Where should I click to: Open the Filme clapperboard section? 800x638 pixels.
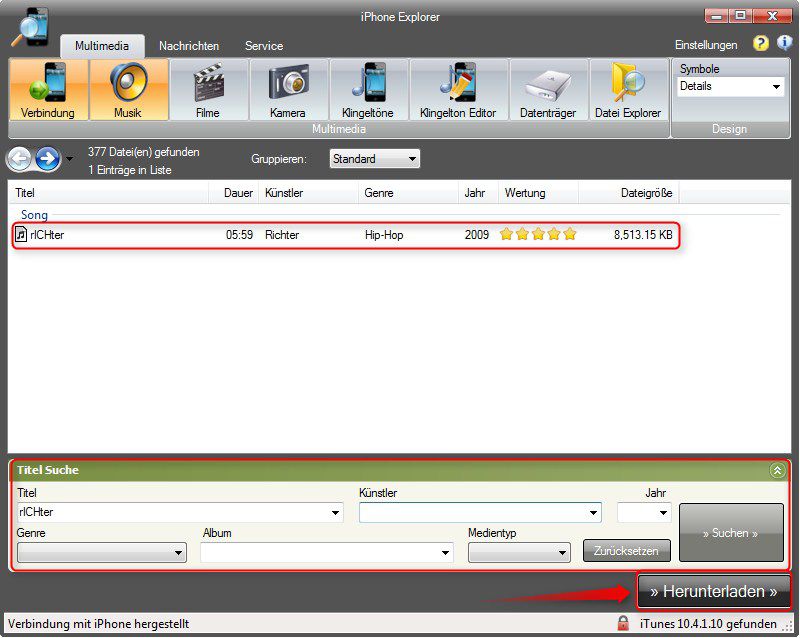(x=208, y=90)
